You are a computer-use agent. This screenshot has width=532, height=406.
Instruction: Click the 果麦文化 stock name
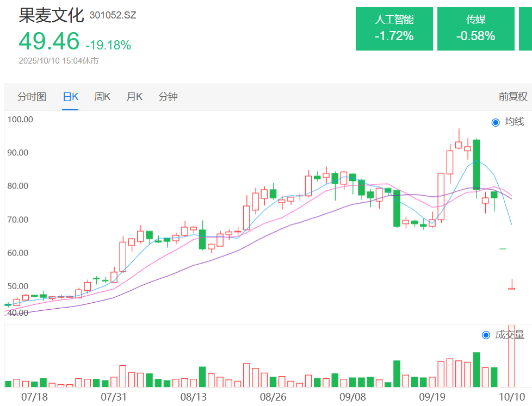(51, 15)
